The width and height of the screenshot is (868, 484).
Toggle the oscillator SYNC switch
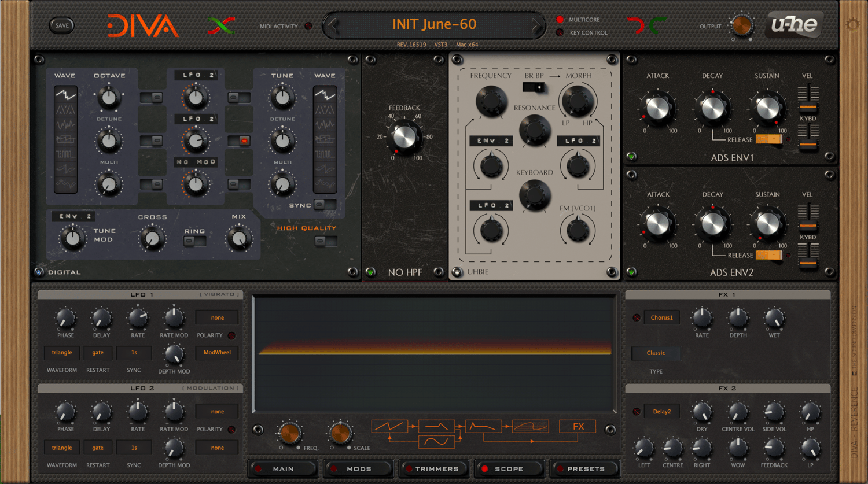coord(325,205)
